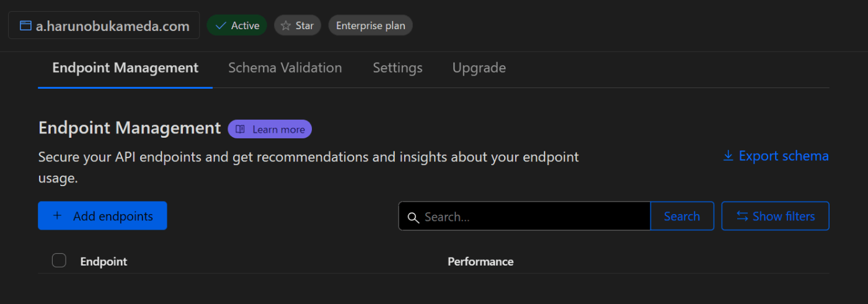This screenshot has width=868, height=304.
Task: Click the Performance column header
Action: 480,261
